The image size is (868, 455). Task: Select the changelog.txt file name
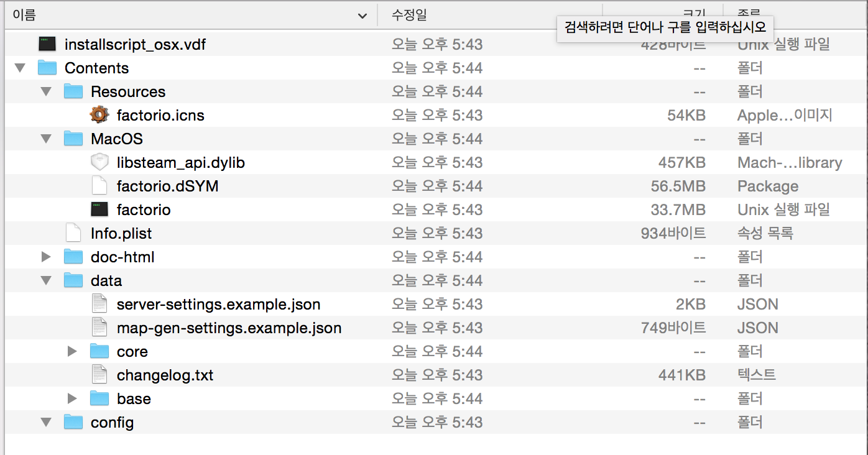tap(165, 375)
